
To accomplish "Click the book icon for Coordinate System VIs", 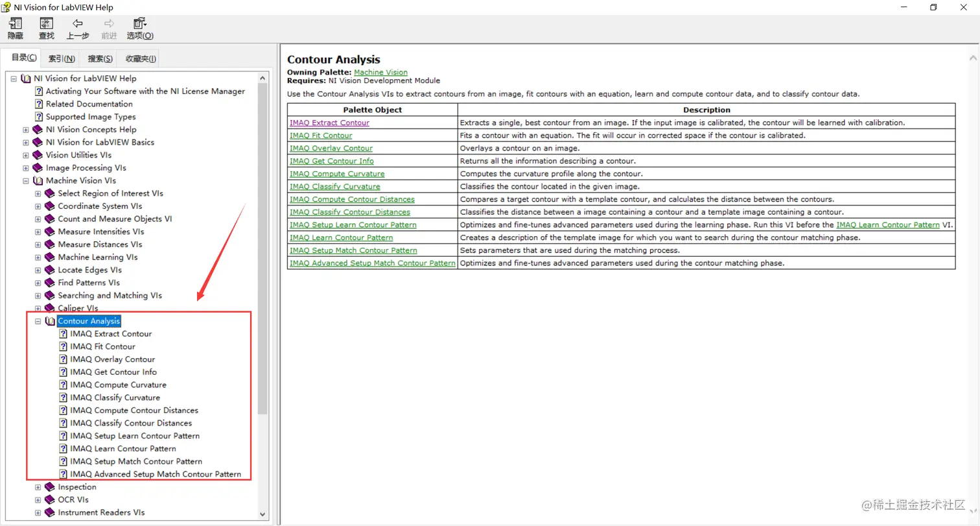I will pos(50,206).
